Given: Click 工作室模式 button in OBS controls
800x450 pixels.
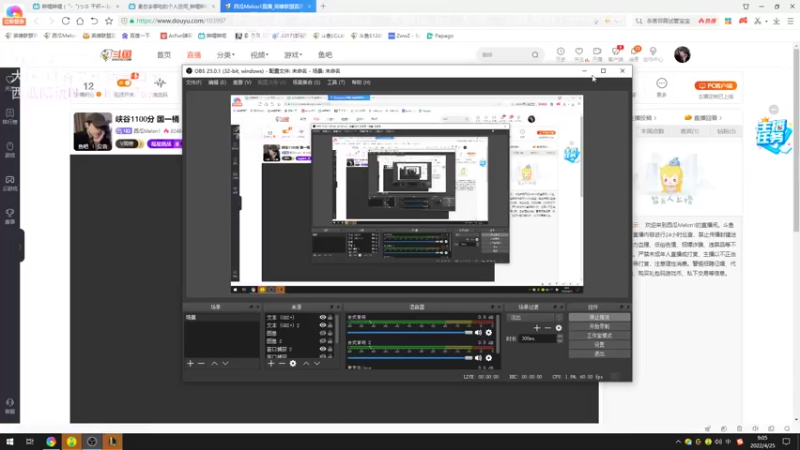Looking at the screenshot, I should click(x=599, y=336).
